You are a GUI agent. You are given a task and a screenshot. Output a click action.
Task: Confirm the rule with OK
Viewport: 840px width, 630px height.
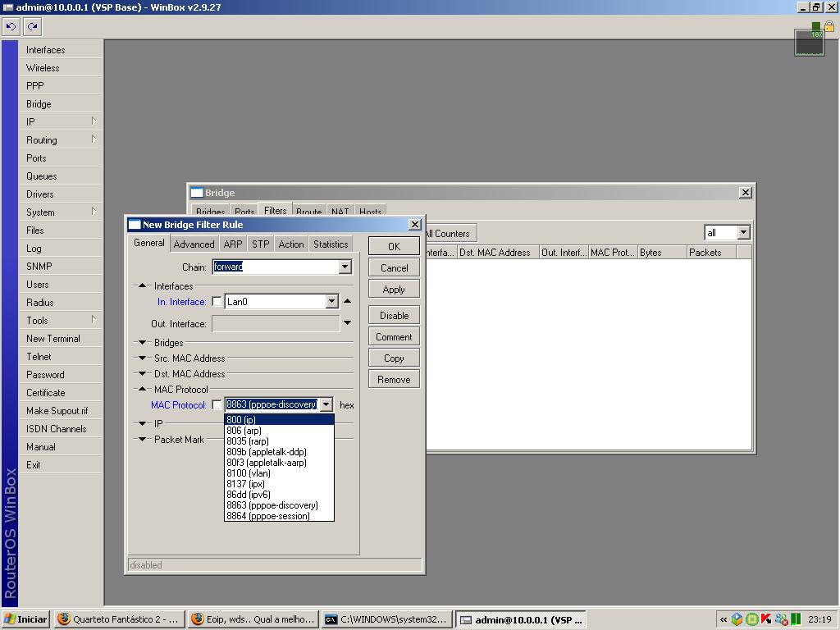(394, 246)
